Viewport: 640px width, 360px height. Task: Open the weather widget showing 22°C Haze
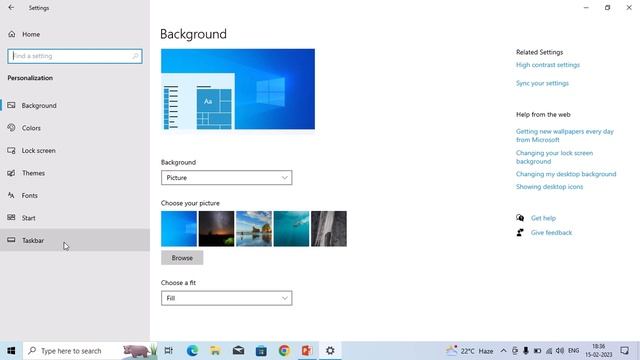(469, 351)
